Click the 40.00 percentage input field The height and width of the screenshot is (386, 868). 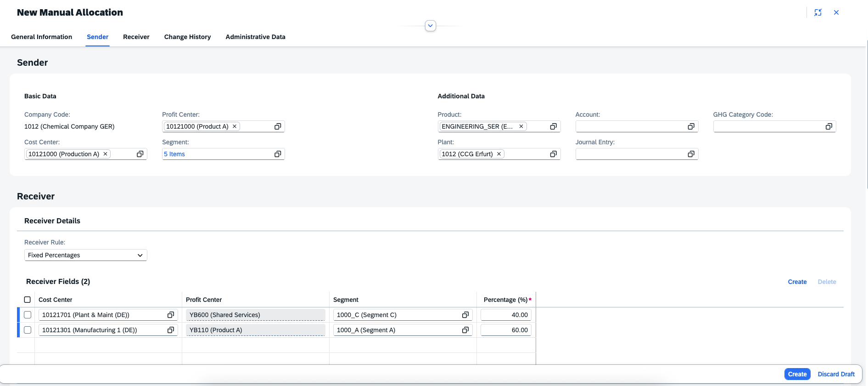(x=506, y=315)
